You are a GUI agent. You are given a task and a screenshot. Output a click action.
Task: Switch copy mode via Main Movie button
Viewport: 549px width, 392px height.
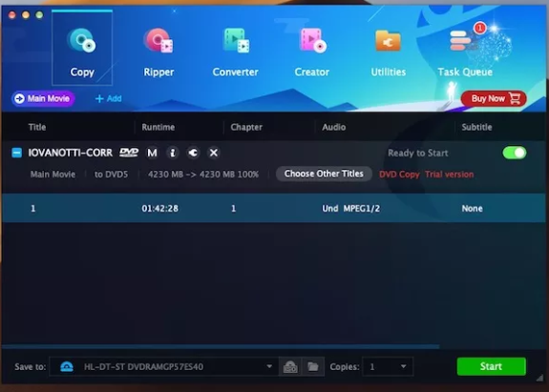43,98
